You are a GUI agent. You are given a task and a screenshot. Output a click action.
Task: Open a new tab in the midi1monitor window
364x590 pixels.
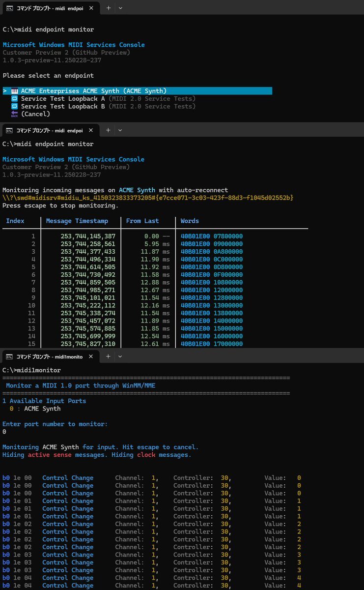tap(109, 356)
